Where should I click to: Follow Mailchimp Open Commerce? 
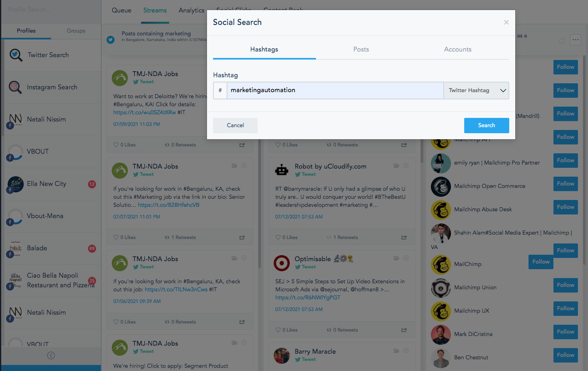565,184
